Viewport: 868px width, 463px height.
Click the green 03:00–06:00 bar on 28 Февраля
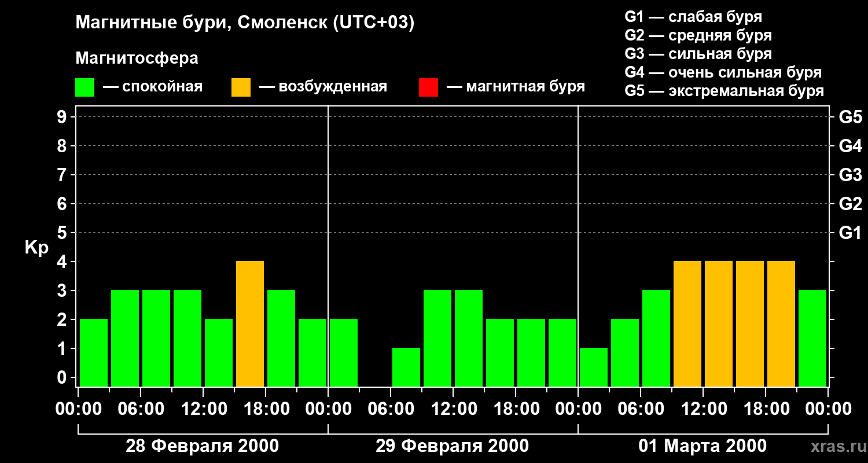pos(125,338)
